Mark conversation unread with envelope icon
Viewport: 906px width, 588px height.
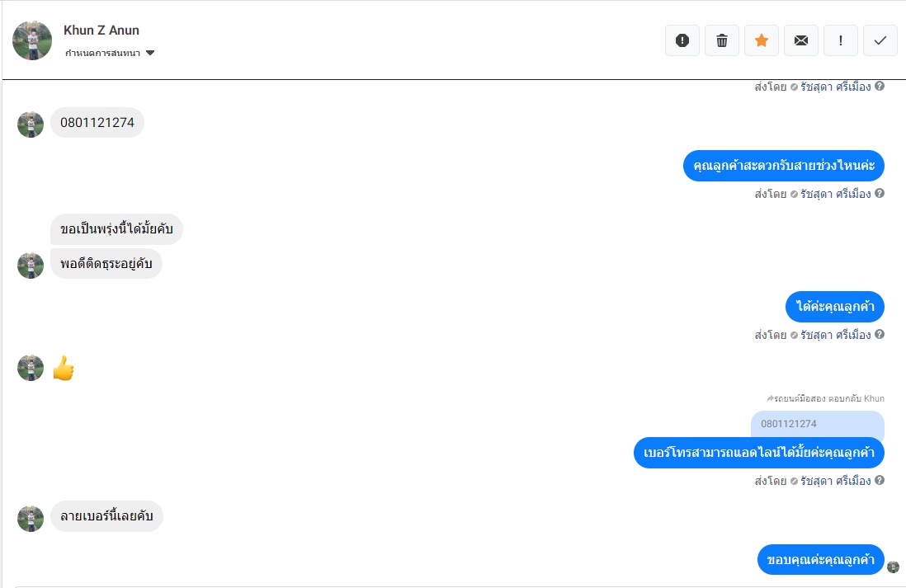click(801, 40)
